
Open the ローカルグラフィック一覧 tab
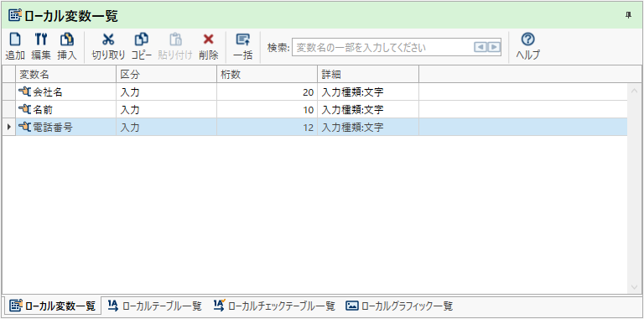tap(399, 306)
